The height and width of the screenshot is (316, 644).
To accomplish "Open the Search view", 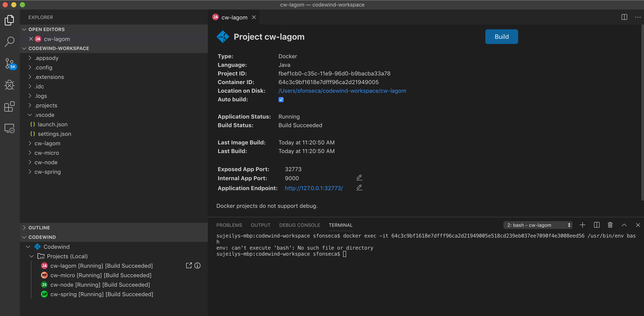I will pos(9,42).
